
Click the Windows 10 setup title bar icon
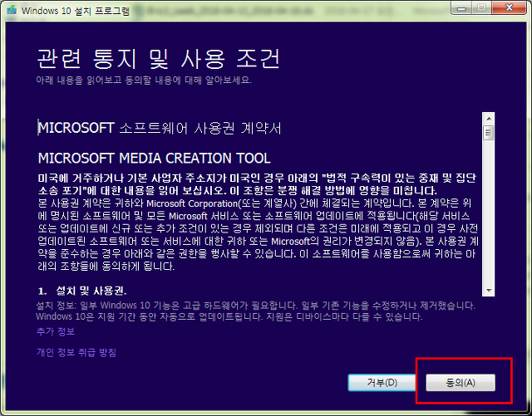point(12,10)
